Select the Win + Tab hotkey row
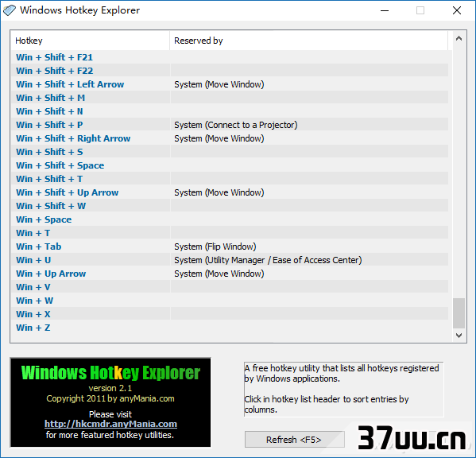The image size is (476, 458). click(230, 246)
